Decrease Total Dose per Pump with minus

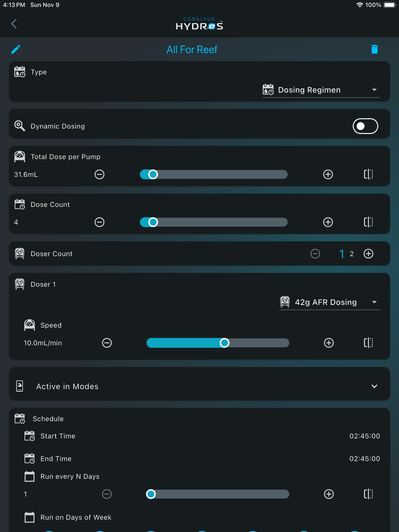coord(100,174)
